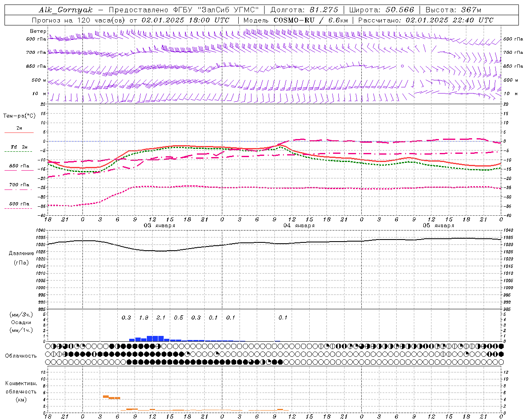Click the Ветер panel label

pyautogui.click(x=38, y=31)
